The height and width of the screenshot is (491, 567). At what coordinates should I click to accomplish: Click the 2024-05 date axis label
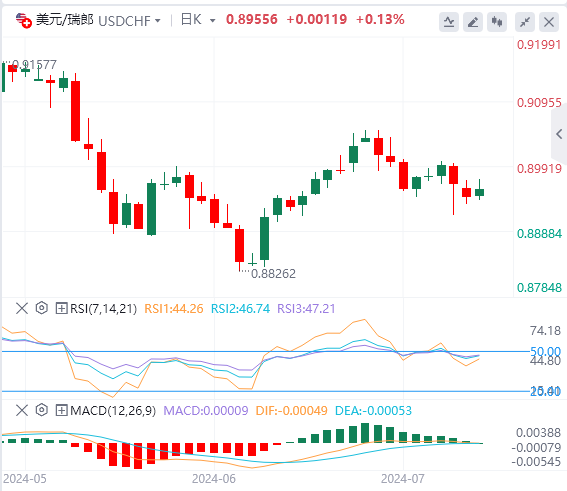(25, 479)
